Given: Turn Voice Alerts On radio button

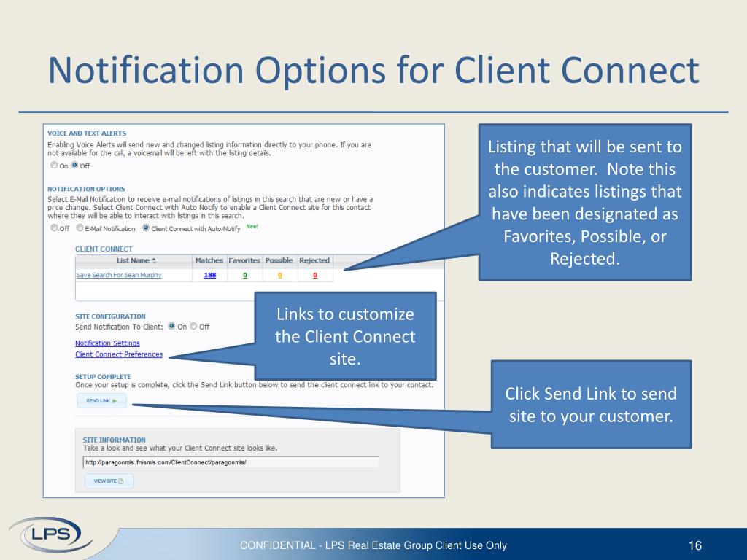Looking at the screenshot, I should [54, 166].
